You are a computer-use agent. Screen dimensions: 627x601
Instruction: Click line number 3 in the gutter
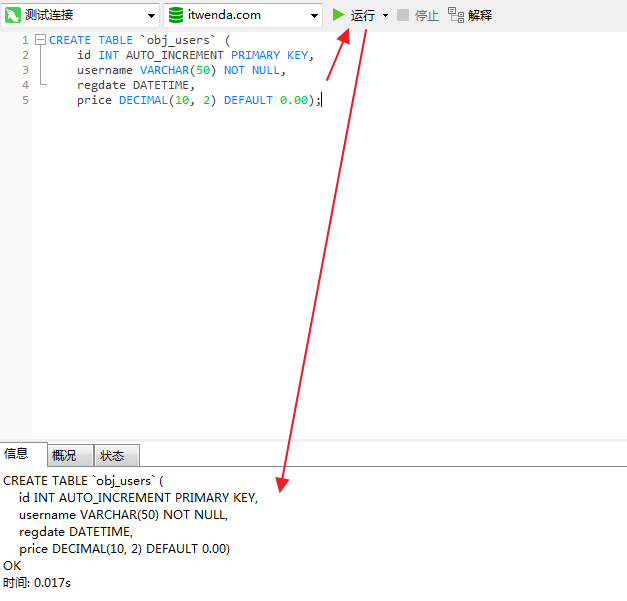pyautogui.click(x=25, y=70)
